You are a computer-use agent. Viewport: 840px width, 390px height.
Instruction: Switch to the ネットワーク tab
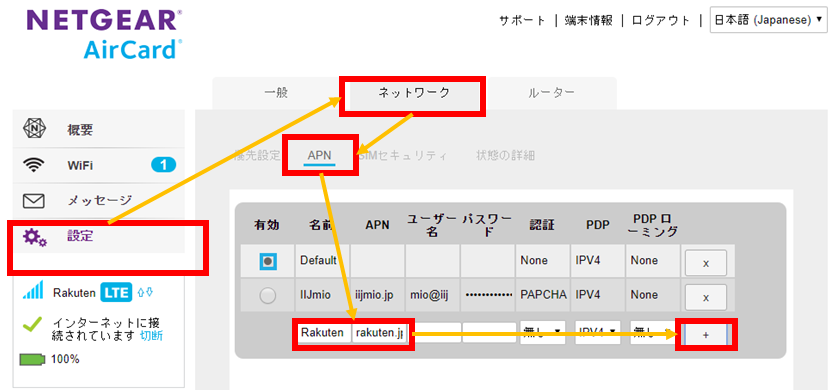[x=414, y=93]
